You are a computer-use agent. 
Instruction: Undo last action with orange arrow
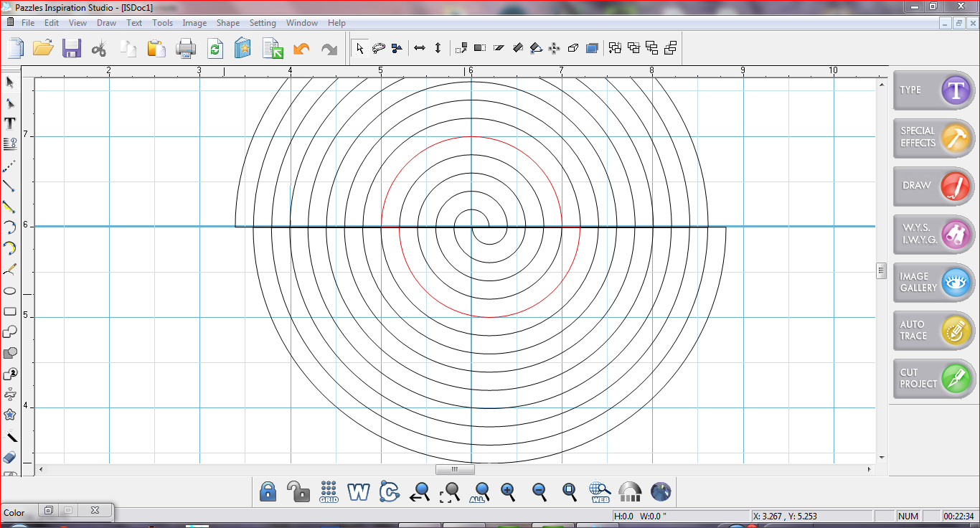pos(301,48)
